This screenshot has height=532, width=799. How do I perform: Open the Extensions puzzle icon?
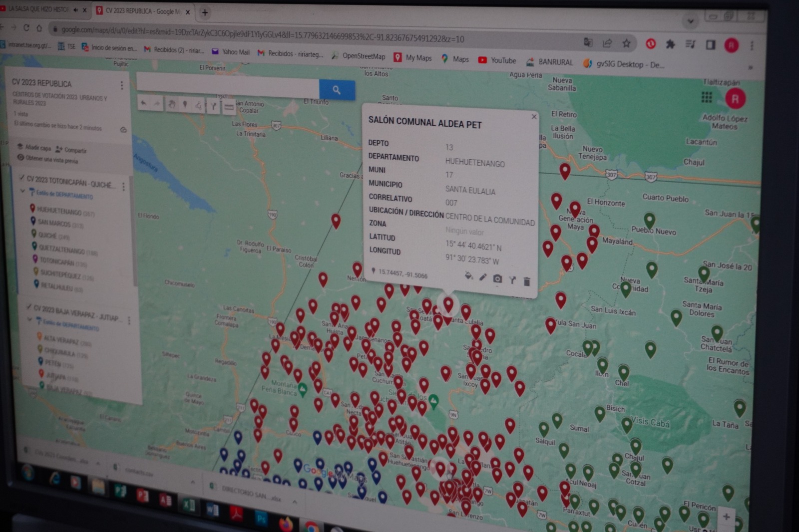[x=670, y=44]
